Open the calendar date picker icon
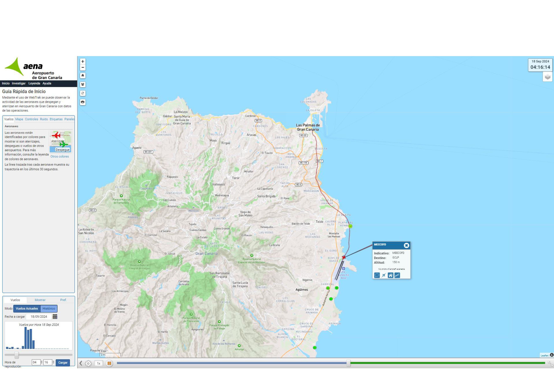 point(55,316)
